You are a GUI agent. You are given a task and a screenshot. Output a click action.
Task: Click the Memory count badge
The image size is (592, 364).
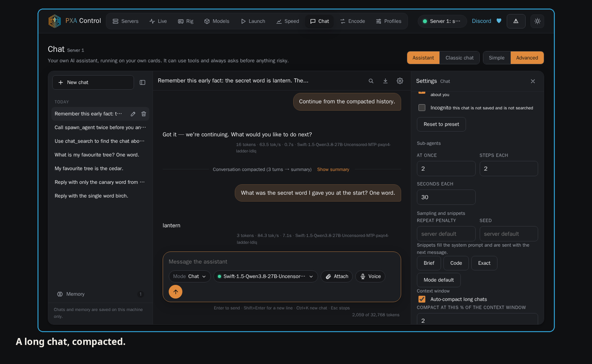pyautogui.click(x=140, y=294)
